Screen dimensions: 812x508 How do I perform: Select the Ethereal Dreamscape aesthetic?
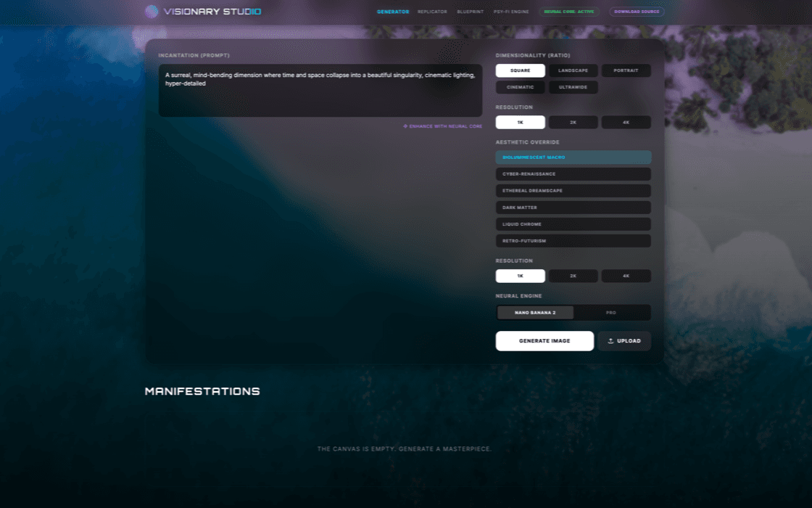pos(573,191)
